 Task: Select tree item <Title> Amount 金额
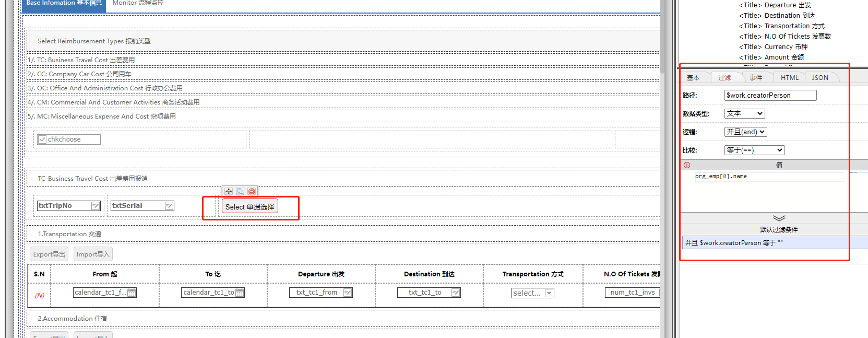[771, 57]
